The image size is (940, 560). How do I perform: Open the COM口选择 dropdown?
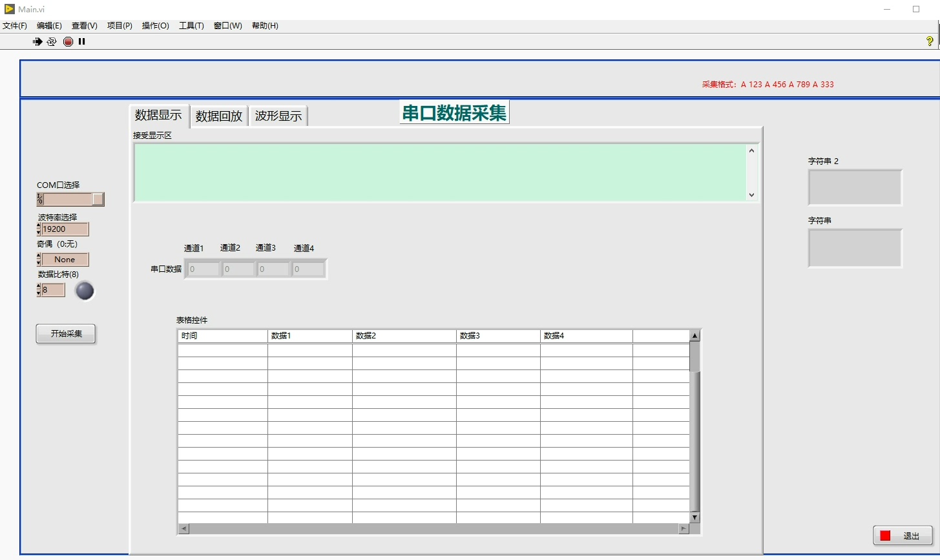(x=98, y=199)
